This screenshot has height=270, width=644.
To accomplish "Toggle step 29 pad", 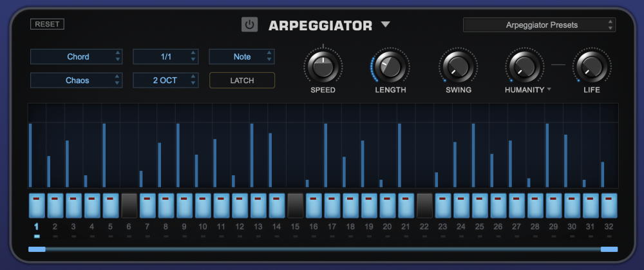I will point(554,206).
